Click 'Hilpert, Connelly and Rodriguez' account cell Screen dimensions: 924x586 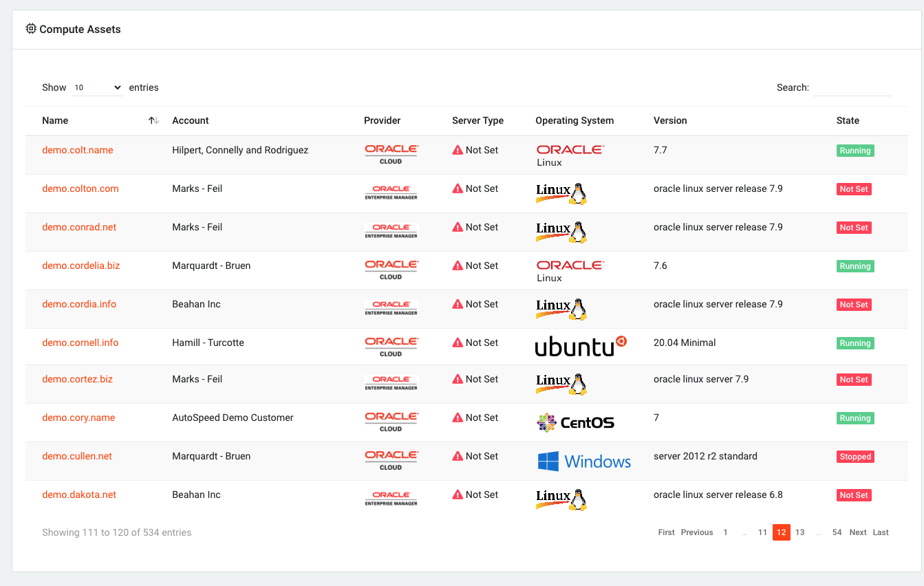[240, 150]
